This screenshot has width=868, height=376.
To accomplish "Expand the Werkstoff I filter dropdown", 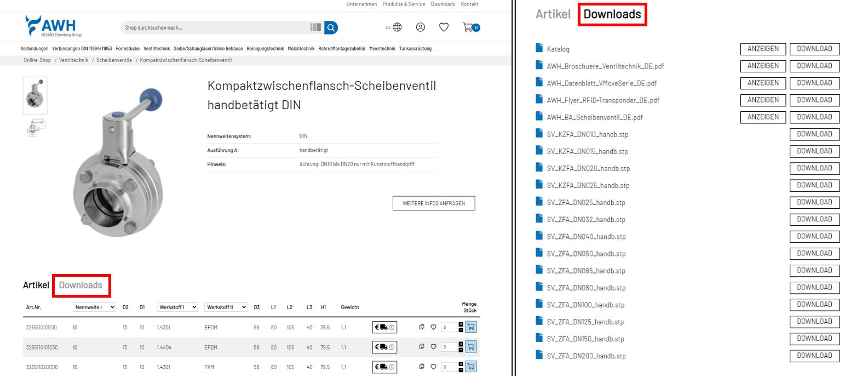I will (x=177, y=307).
